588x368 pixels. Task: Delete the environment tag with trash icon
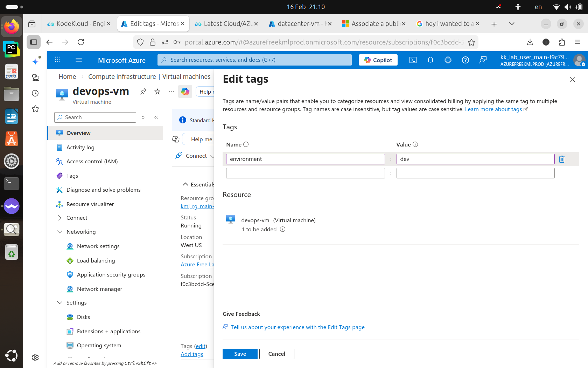point(562,159)
